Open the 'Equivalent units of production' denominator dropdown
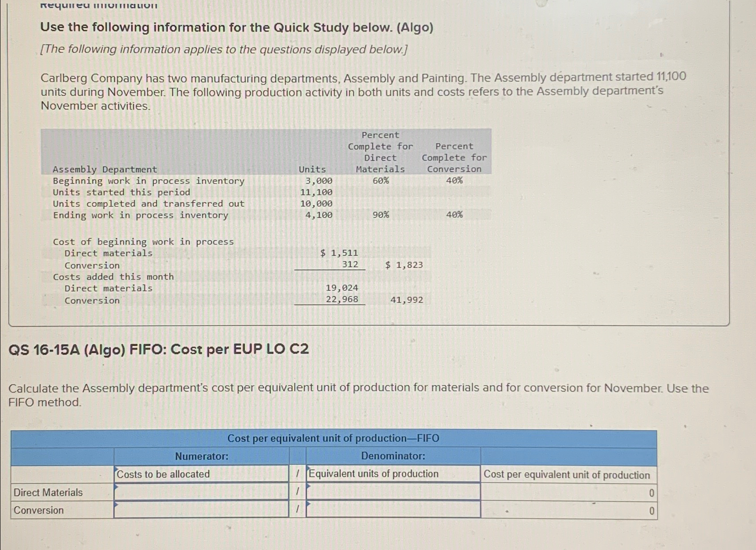Viewport: 756px width, 550px height. 393,474
